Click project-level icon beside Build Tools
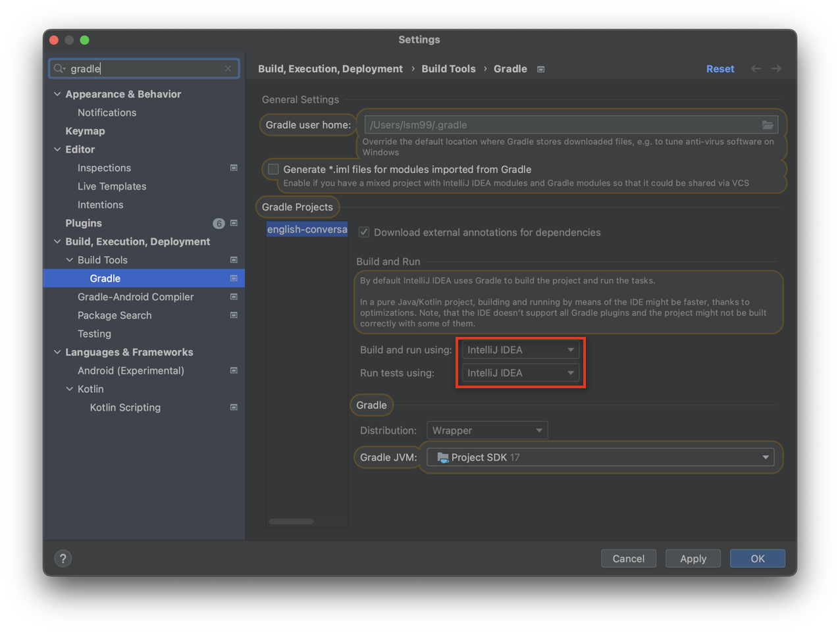The image size is (840, 633). pyautogui.click(x=234, y=260)
